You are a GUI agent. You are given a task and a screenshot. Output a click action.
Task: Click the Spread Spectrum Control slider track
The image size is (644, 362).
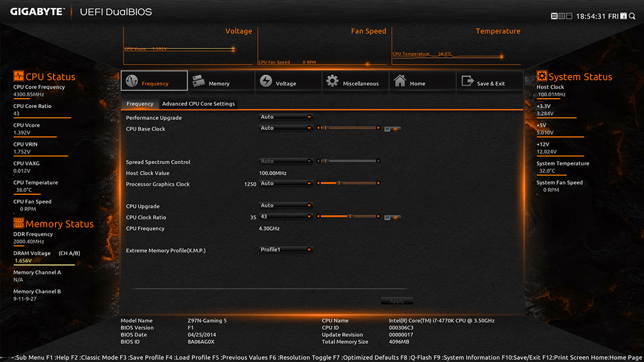pyautogui.click(x=348, y=161)
